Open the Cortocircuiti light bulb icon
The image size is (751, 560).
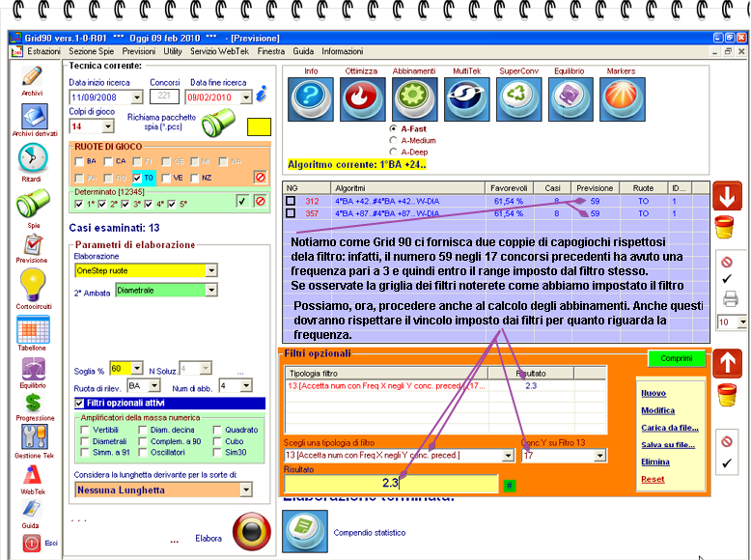pos(33,285)
